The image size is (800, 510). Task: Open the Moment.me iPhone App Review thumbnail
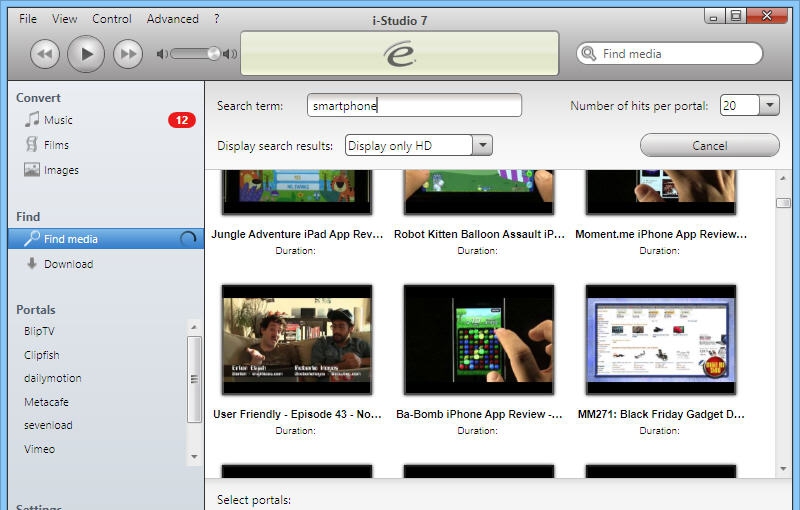(x=661, y=192)
